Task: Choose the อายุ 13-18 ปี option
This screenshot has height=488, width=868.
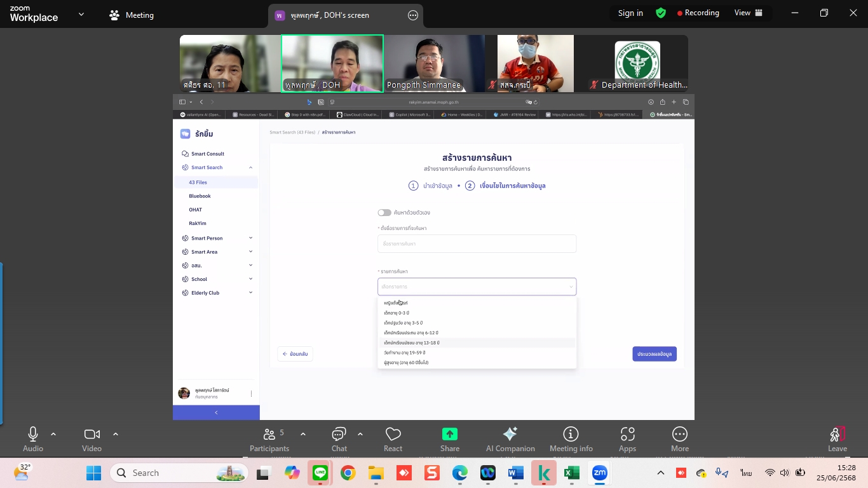Action: [x=477, y=343]
